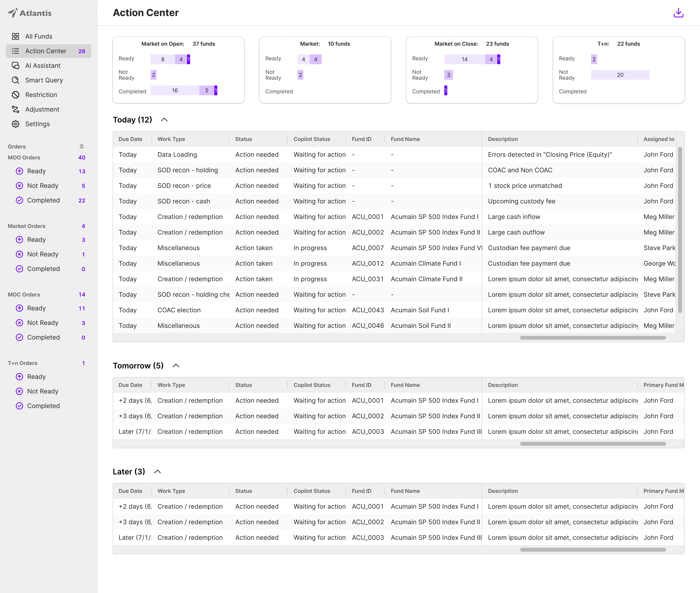Click the AI Assistant chat icon
The height and width of the screenshot is (593, 700).
(x=15, y=66)
